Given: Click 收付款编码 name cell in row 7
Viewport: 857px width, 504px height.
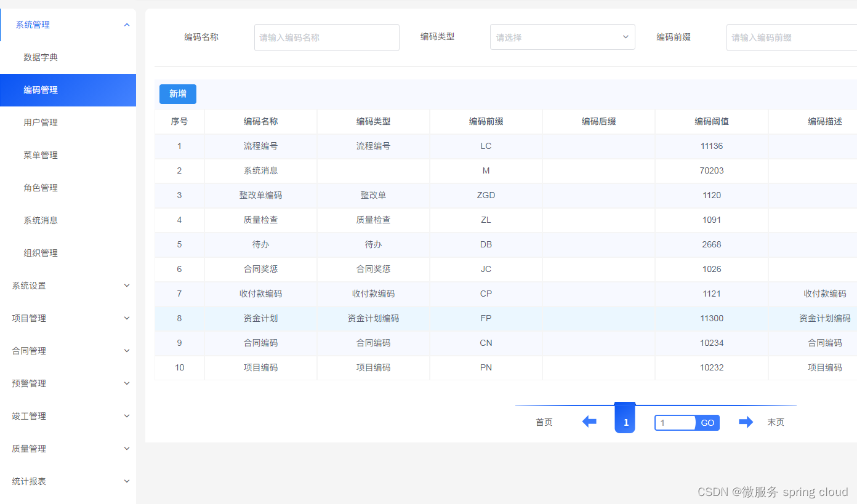Looking at the screenshot, I should click(260, 294).
